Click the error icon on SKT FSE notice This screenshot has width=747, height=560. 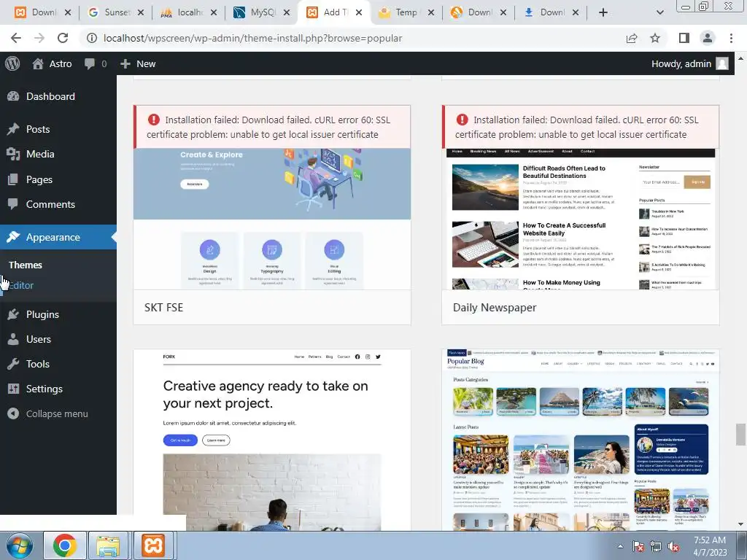click(153, 120)
